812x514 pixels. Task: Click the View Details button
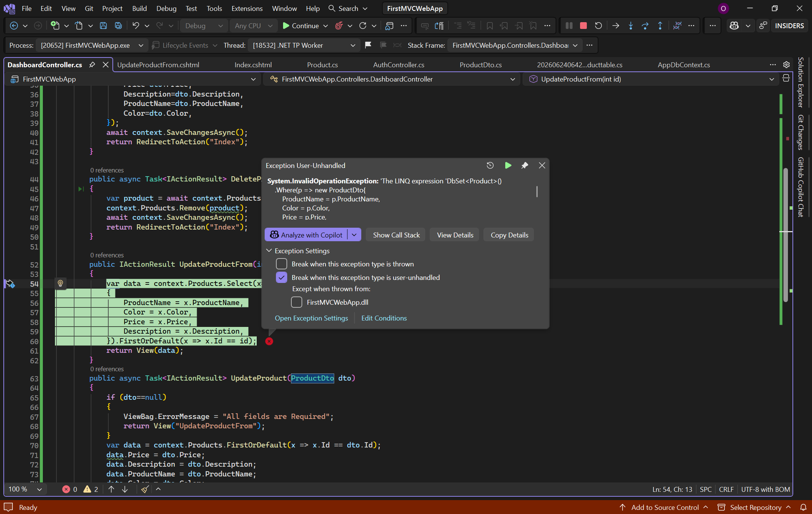point(455,235)
